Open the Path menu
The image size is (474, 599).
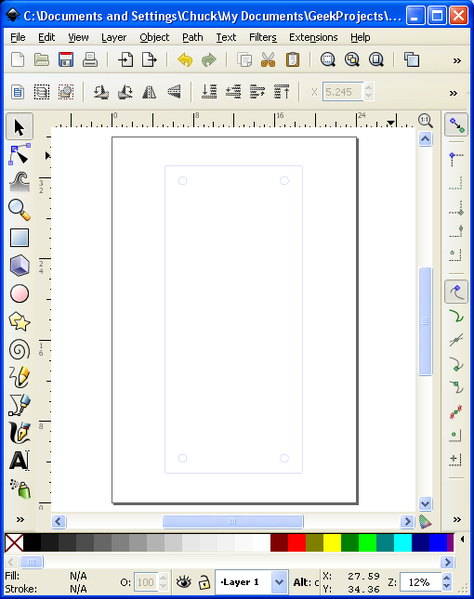point(193,37)
